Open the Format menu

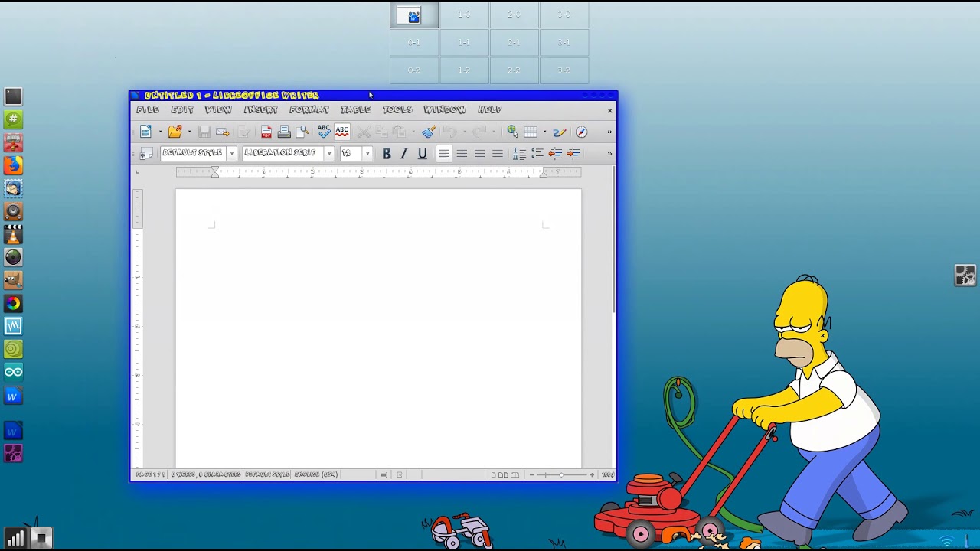(309, 110)
